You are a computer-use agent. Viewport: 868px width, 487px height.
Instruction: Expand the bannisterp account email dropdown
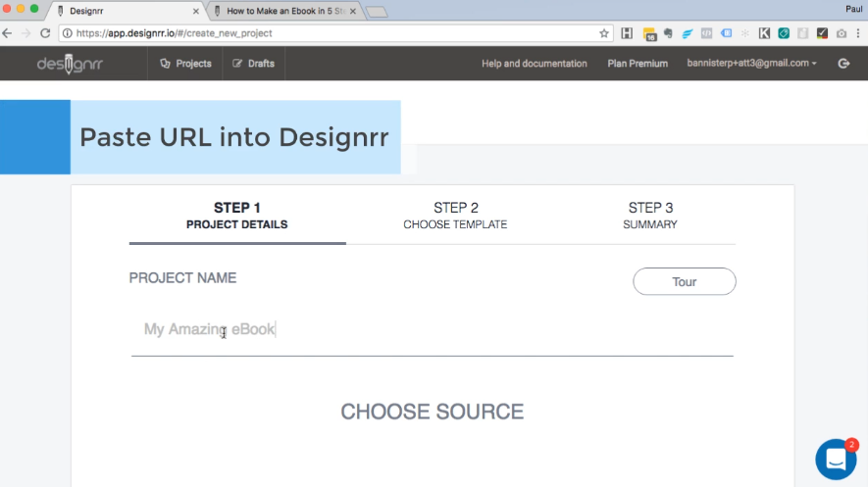click(751, 63)
